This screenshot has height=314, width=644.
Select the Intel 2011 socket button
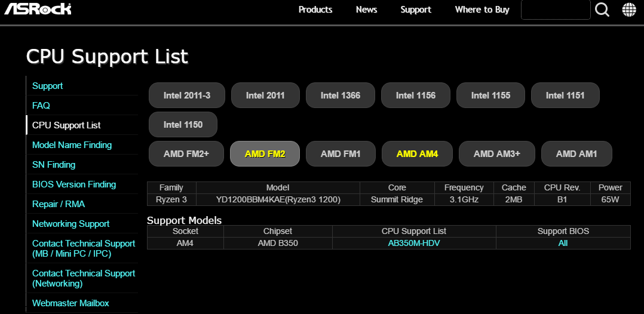[x=265, y=96]
